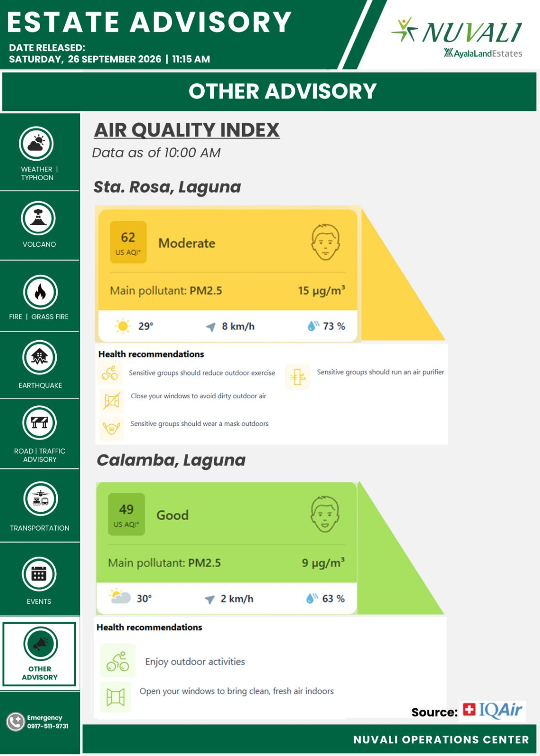Select the Earthquake advisory icon

pos(40,358)
